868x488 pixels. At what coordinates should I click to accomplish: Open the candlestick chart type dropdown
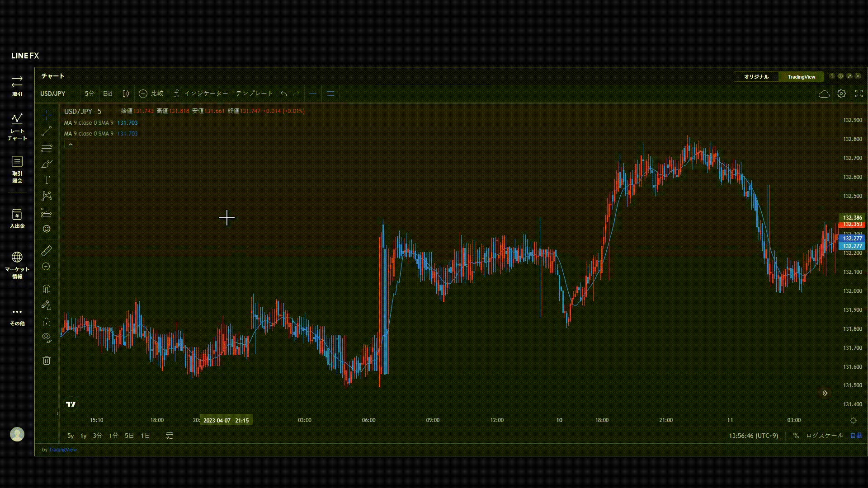[x=126, y=94]
